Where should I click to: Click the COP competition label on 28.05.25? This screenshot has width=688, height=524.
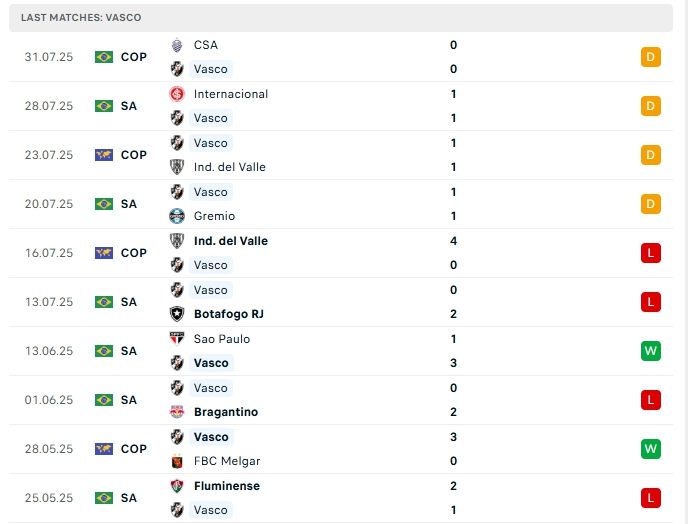pyautogui.click(x=134, y=449)
